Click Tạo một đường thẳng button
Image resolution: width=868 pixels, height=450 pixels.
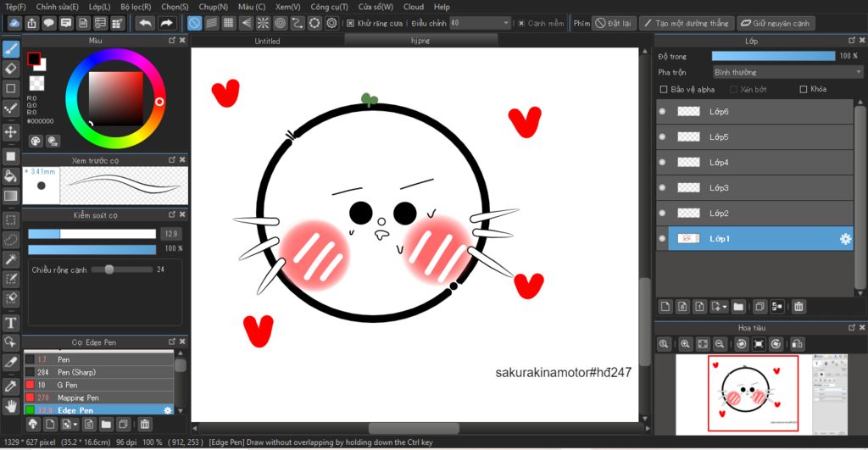(687, 23)
